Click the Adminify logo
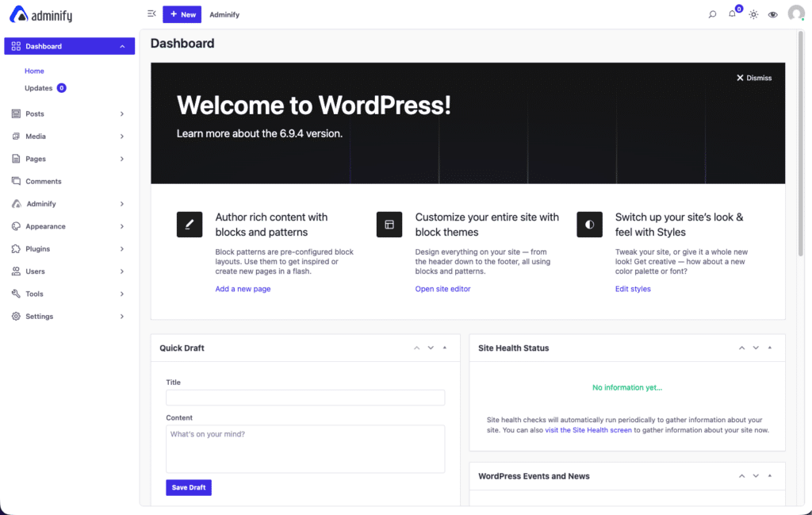This screenshot has height=515, width=812. coord(41,14)
